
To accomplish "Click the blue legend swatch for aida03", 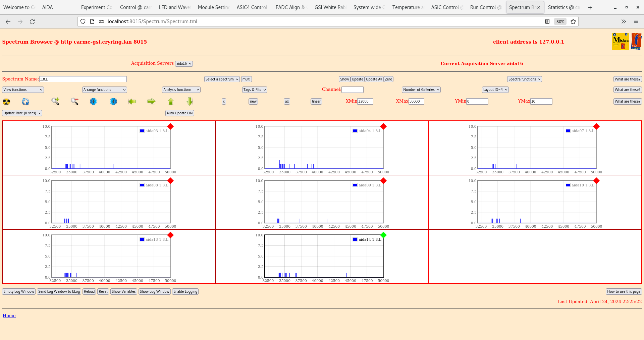I will click(142, 131).
